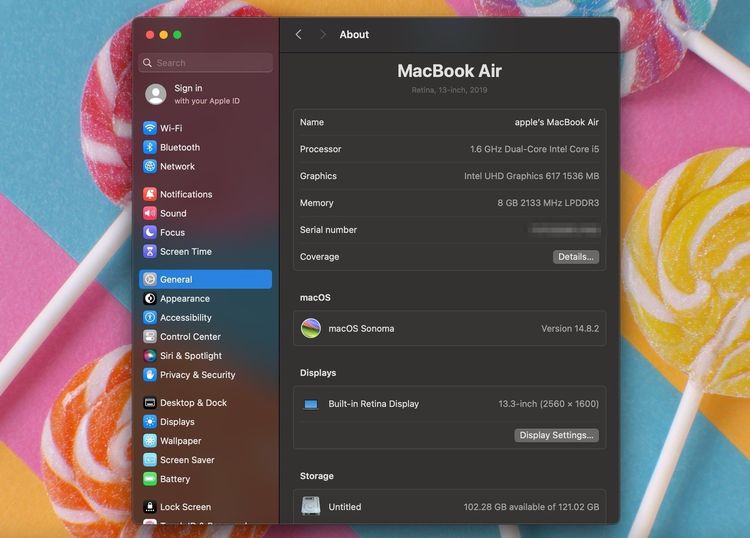Click the Apple ID avatar icon
Viewport: 750px width, 538px height.
tap(156, 94)
